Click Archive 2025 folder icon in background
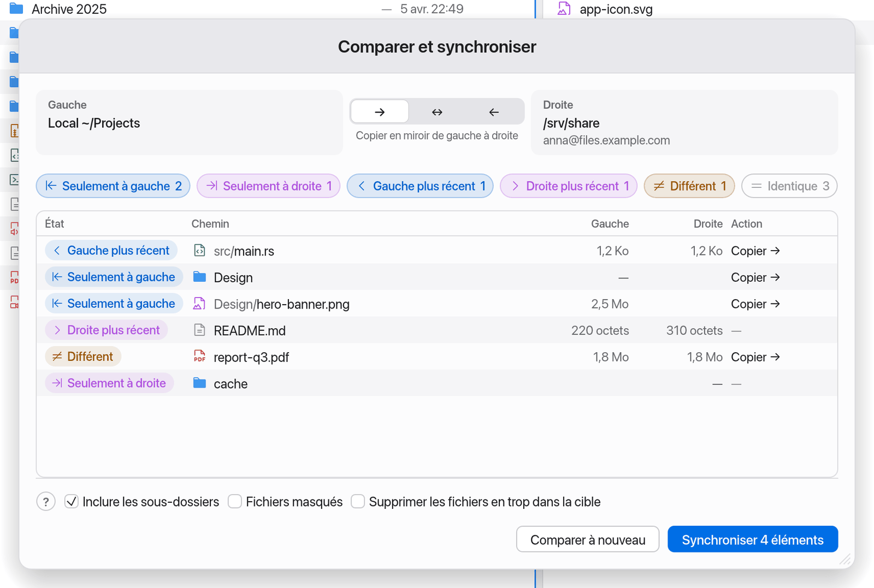Screen dimensions: 874x588 (16, 8)
